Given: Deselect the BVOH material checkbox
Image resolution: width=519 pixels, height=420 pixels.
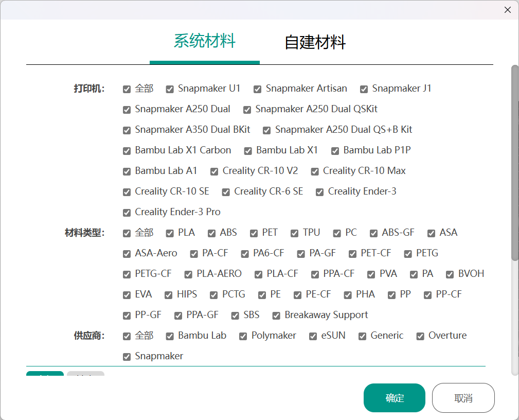Looking at the screenshot, I should coord(450,274).
